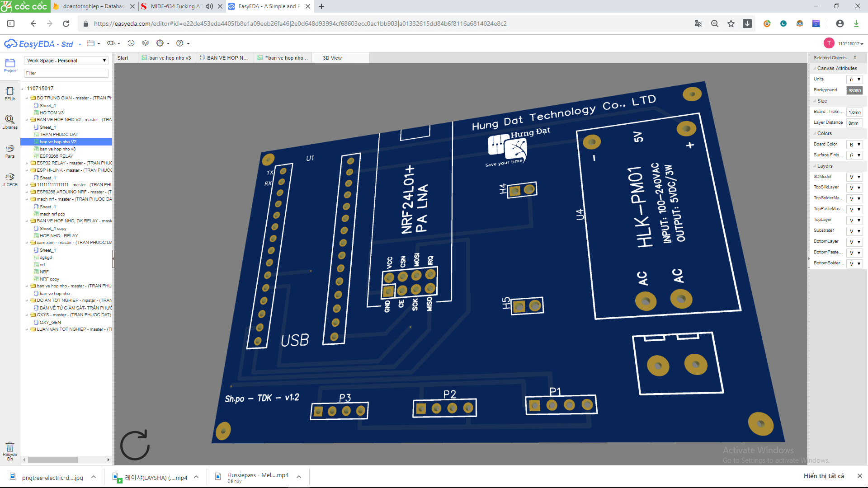
Task: Open the 110715017 account dropdown
Action: tap(850, 44)
